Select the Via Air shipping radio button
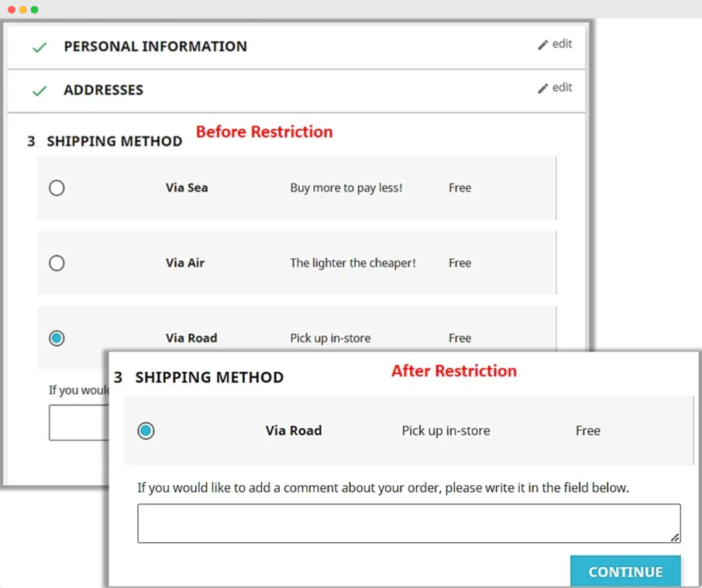Image resolution: width=702 pixels, height=588 pixels. [x=57, y=263]
